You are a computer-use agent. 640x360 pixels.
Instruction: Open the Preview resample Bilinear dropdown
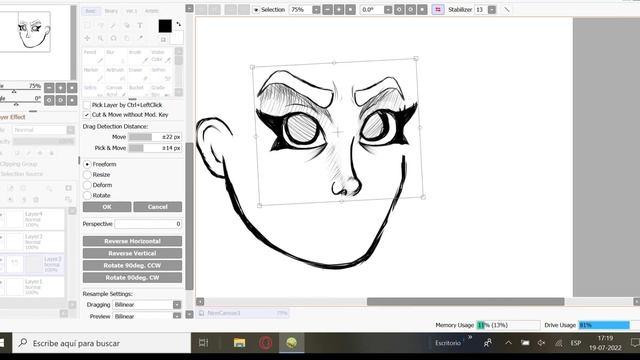point(177,316)
